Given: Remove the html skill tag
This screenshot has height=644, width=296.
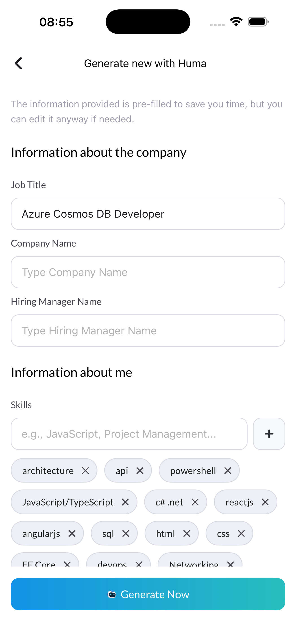Looking at the screenshot, I should click(x=187, y=534).
